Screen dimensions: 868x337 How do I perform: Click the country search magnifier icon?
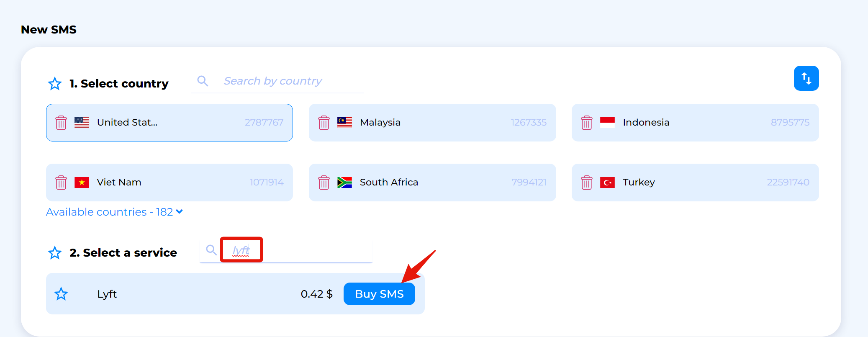[203, 81]
